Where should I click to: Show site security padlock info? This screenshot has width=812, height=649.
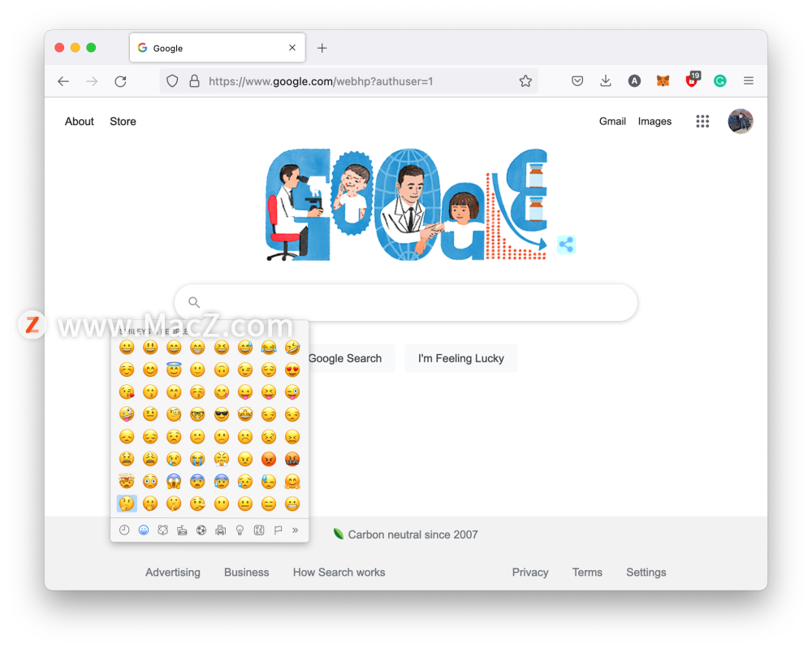(x=194, y=80)
